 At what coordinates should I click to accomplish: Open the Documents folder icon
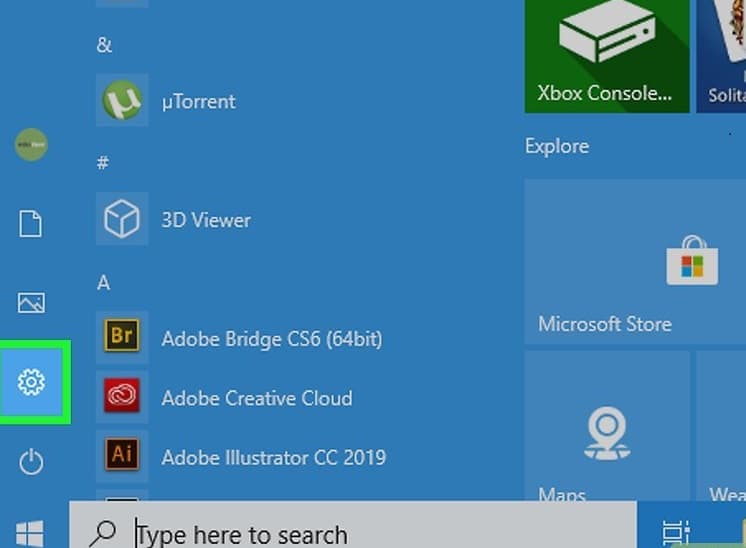pos(30,223)
